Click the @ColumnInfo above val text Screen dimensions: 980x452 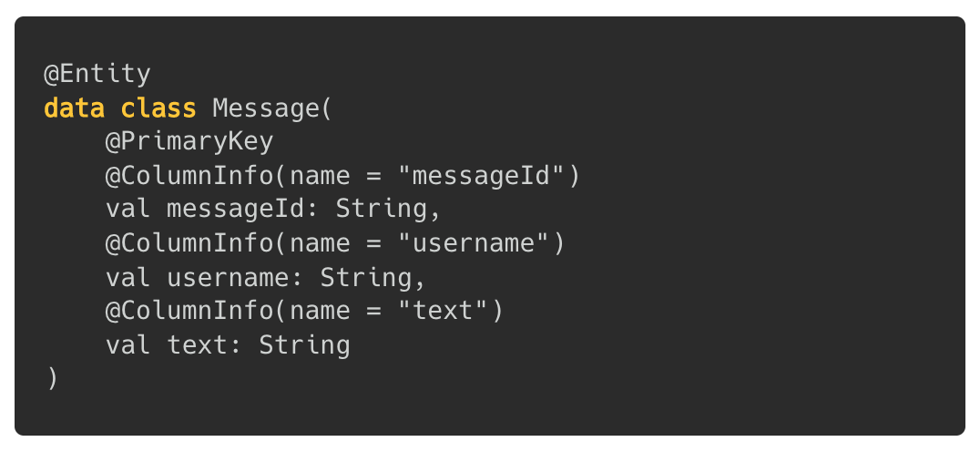(189, 312)
